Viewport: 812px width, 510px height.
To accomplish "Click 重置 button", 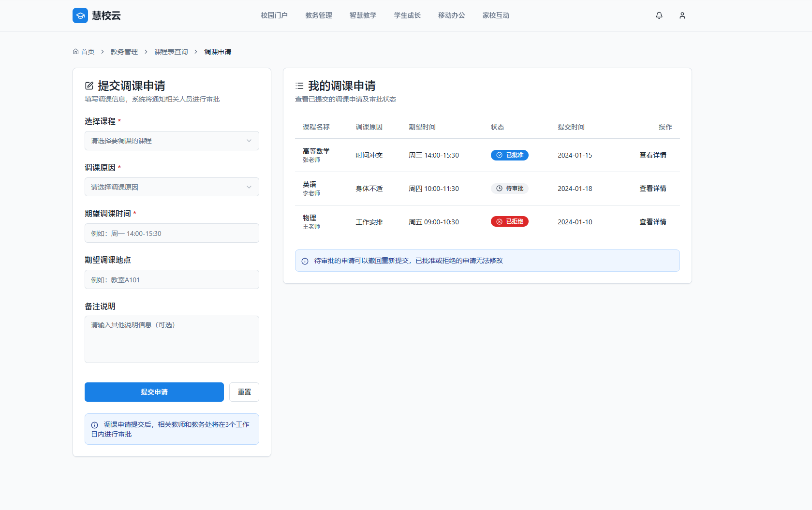I will pos(244,392).
